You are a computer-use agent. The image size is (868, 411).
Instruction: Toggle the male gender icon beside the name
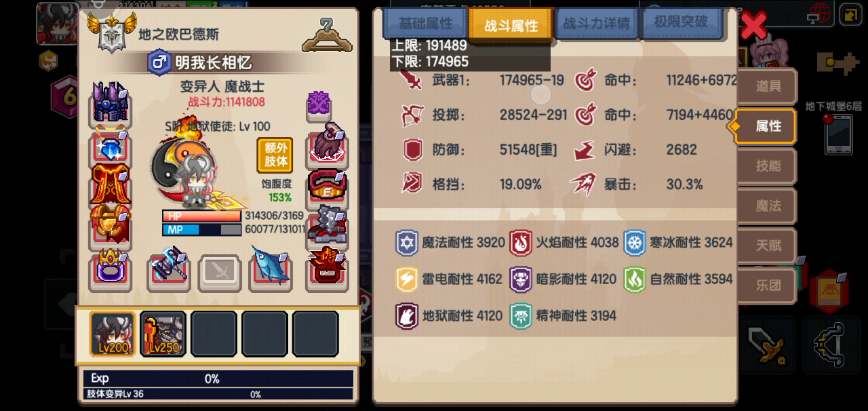(x=159, y=62)
